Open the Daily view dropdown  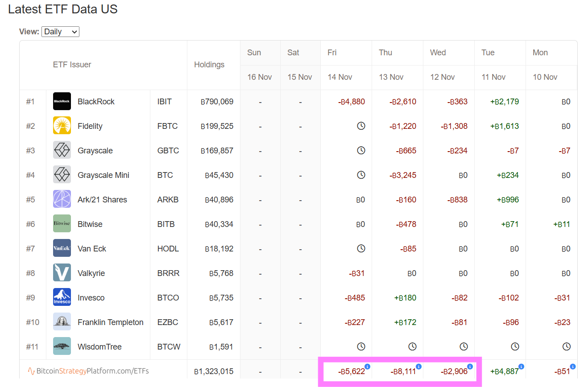(60, 32)
